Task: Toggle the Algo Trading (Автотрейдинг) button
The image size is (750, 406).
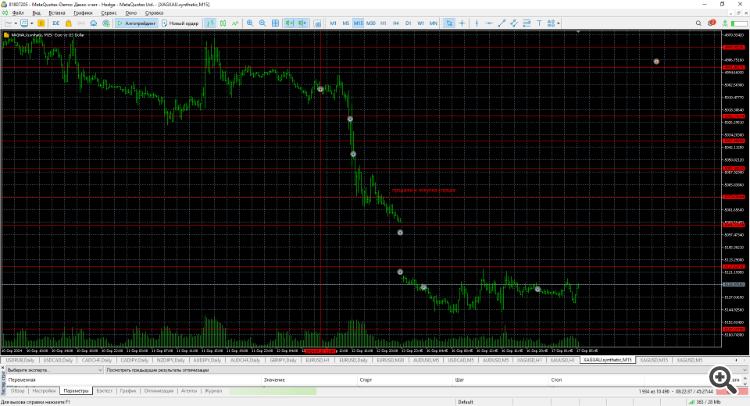Action: [137, 23]
